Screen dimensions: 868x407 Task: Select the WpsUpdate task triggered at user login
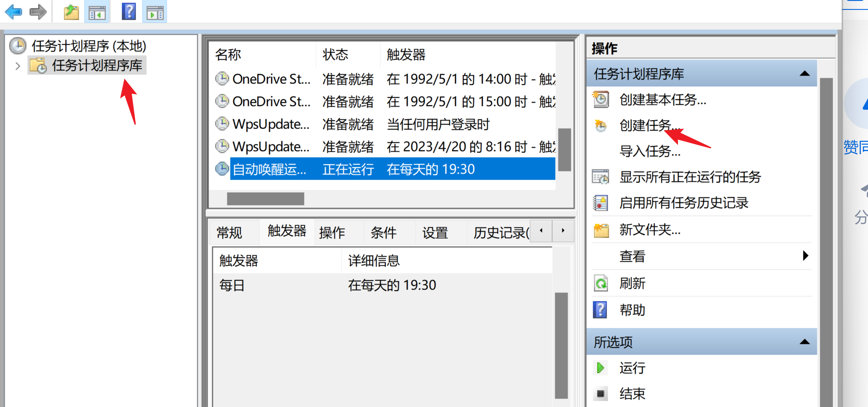click(271, 125)
